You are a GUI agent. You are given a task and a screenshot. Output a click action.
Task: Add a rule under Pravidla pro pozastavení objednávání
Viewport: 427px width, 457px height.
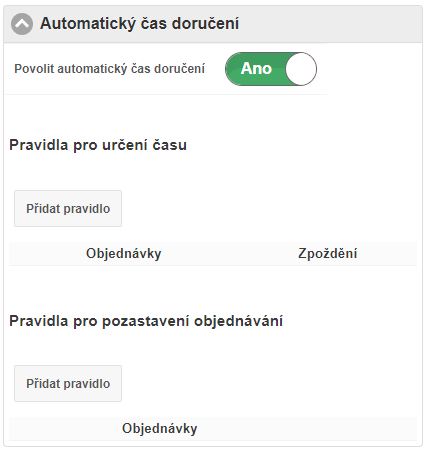click(68, 383)
